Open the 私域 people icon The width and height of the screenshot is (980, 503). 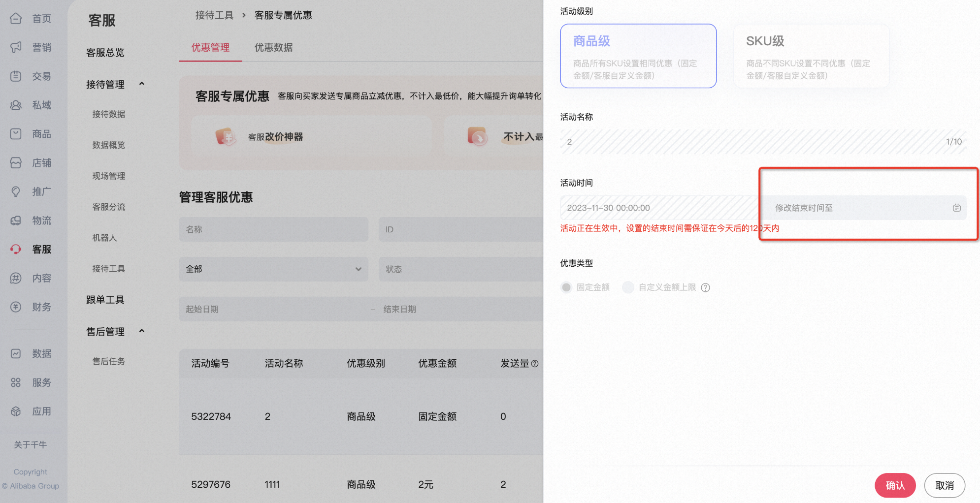pos(16,105)
